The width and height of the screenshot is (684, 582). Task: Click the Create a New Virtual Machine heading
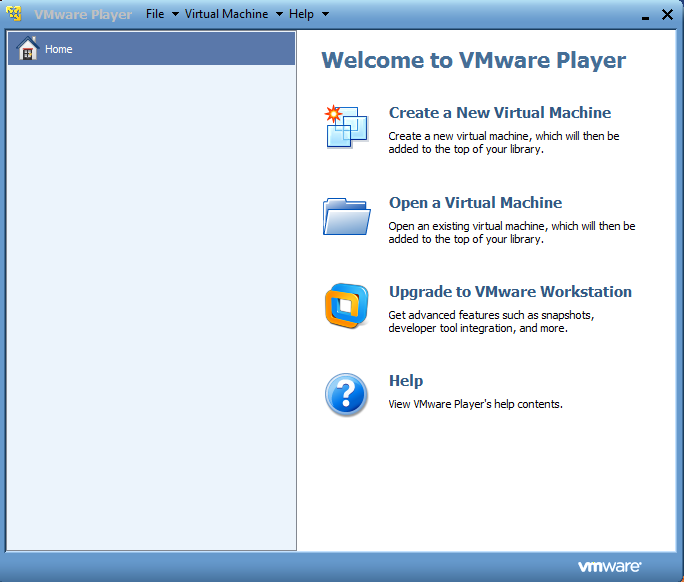[x=500, y=113]
